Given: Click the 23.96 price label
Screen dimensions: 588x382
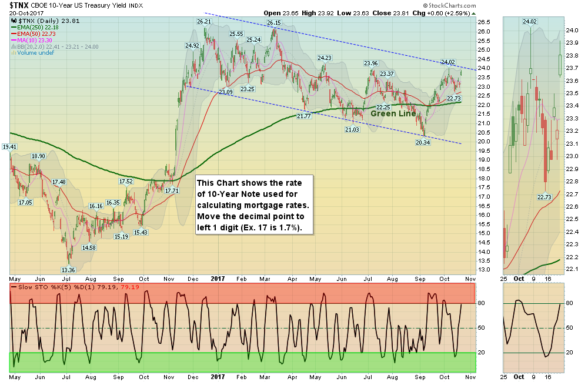Looking at the screenshot, I should click(371, 63).
